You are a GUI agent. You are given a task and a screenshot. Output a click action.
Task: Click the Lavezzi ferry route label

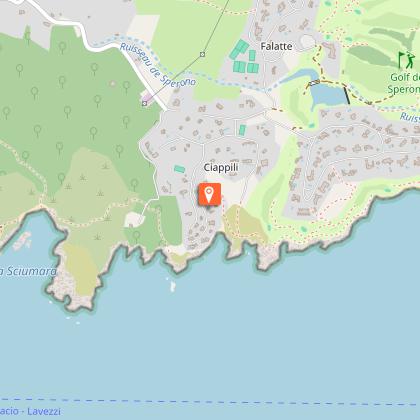[x=30, y=411]
